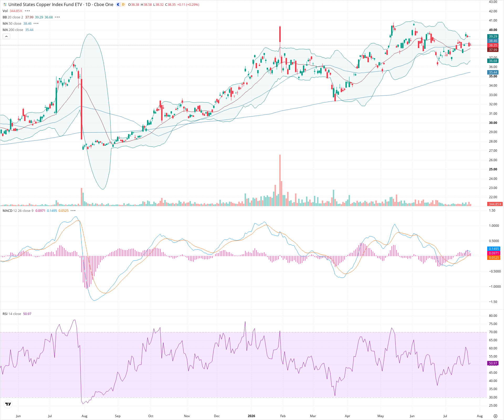
Task: Click the 36.68 lower band price tag
Action: point(493,61)
